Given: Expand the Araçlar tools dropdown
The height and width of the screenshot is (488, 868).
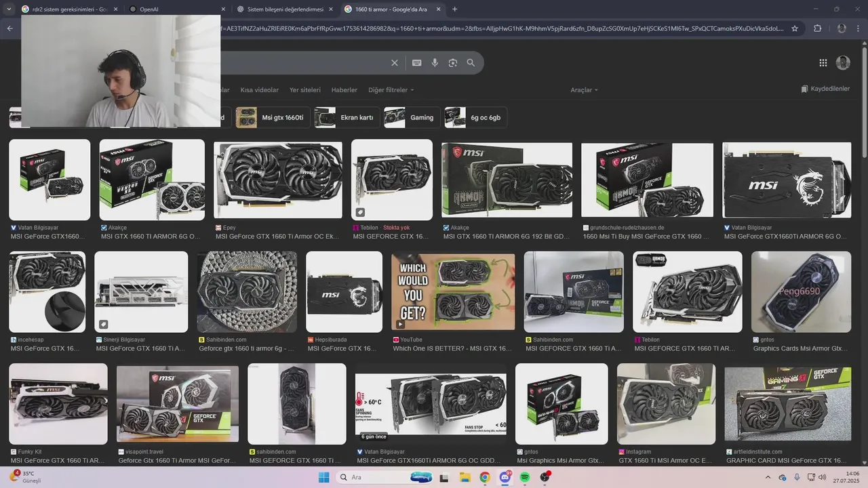Looking at the screenshot, I should coord(584,90).
